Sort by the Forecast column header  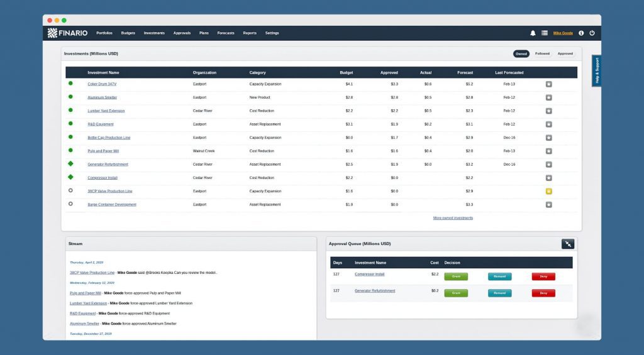click(465, 73)
